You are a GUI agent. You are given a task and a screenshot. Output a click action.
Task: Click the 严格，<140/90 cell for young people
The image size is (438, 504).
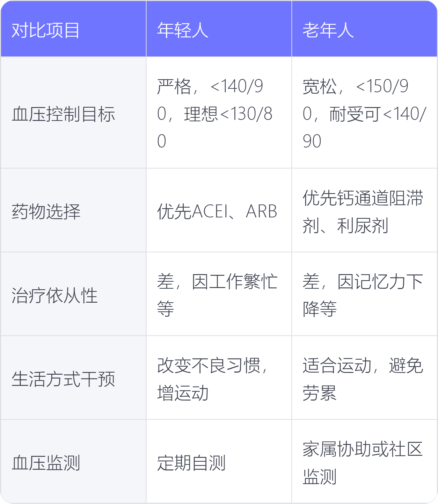pos(219,113)
